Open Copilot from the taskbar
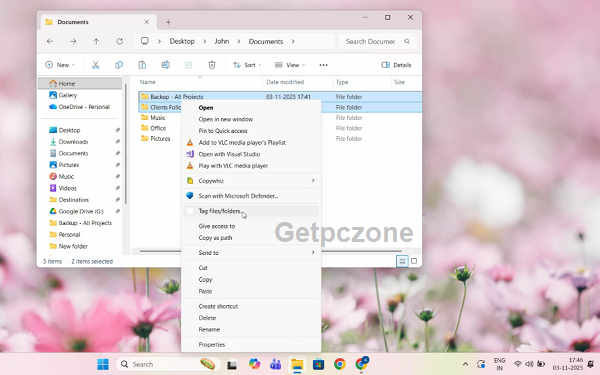The image size is (600, 375). pos(254,364)
